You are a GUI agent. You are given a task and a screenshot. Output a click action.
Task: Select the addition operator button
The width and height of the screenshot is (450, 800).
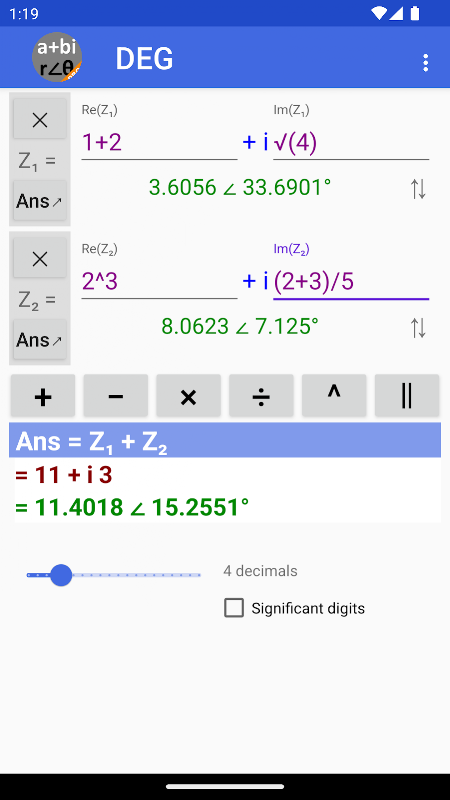pos(43,396)
